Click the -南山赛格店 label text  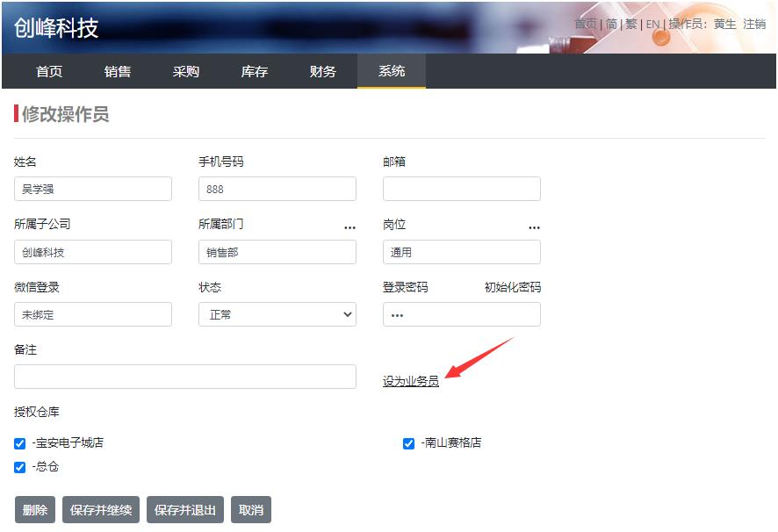click(x=451, y=442)
